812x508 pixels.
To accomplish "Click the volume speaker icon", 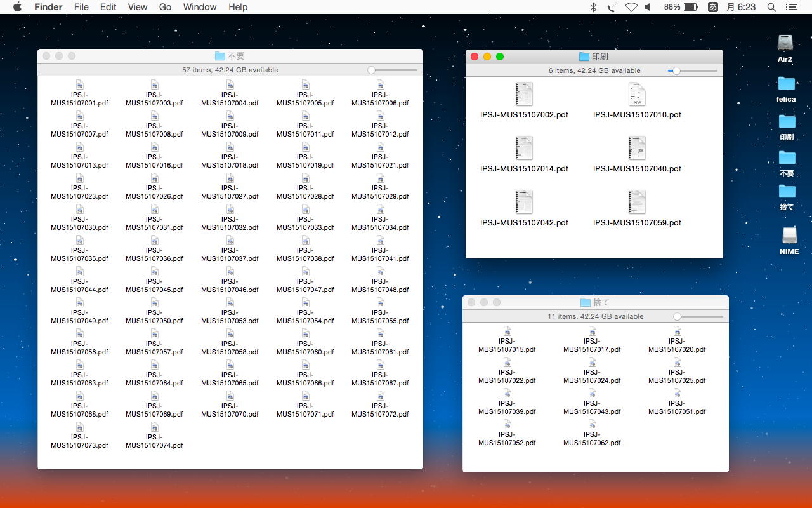I will (x=648, y=7).
